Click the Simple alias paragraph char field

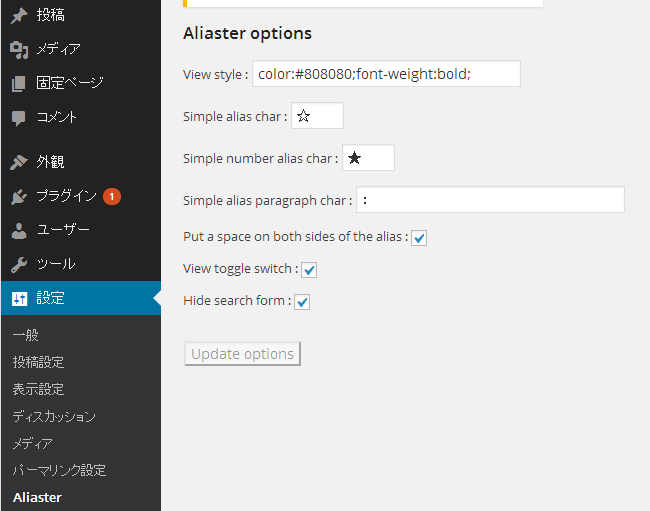490,200
